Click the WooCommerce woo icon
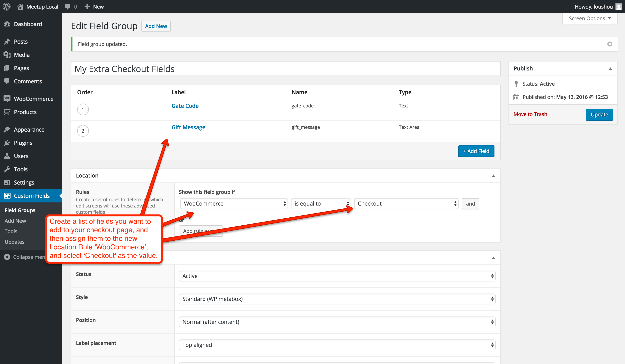The height and width of the screenshot is (364, 625). pos(7,98)
